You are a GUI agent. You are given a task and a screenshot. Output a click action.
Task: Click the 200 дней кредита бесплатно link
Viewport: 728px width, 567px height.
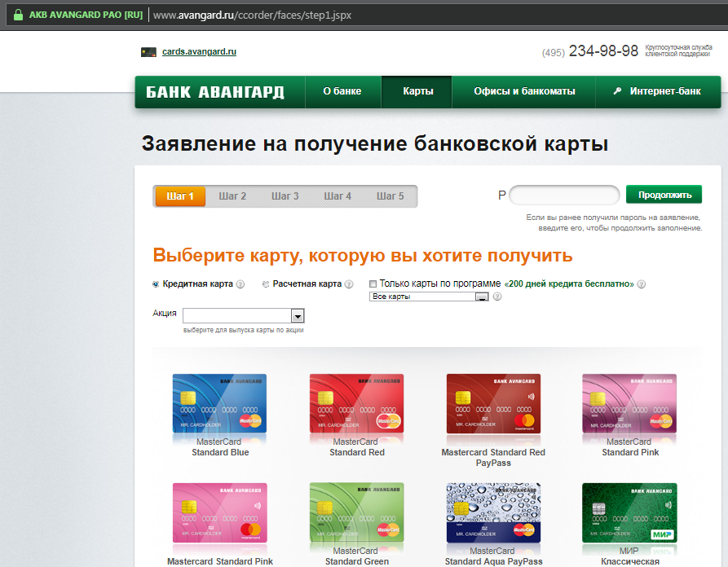pos(569,284)
